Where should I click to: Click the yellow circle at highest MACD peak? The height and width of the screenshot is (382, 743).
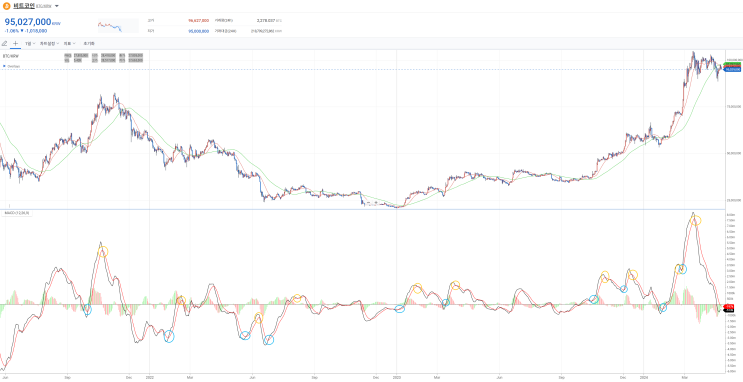[696, 220]
